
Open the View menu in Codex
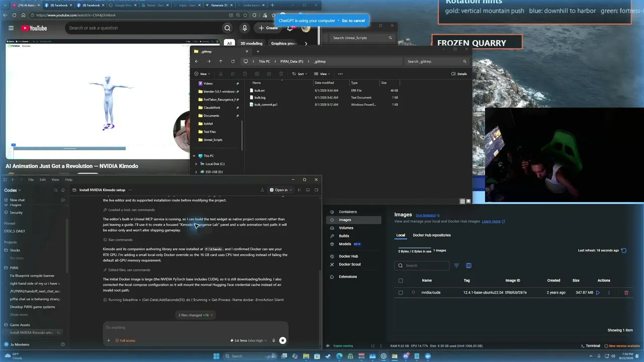55,179
